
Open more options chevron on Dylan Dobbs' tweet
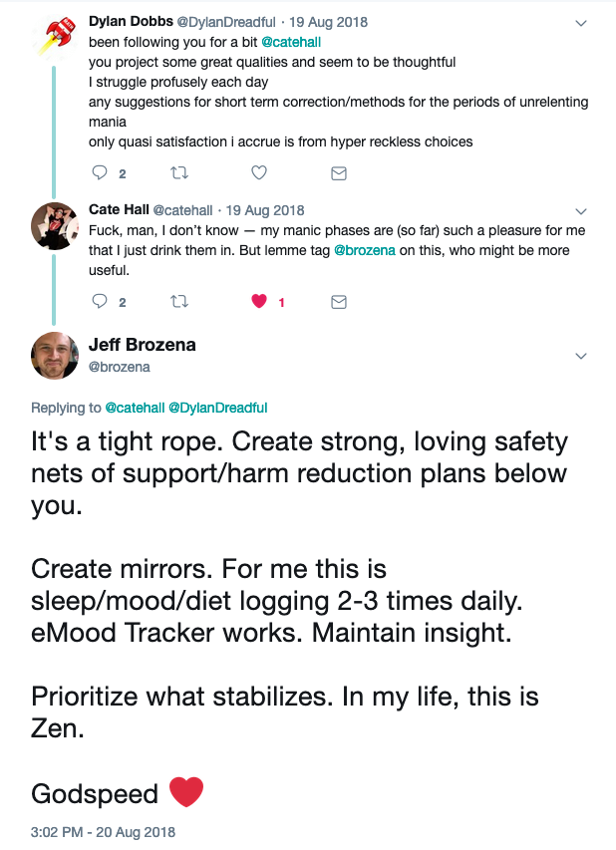point(581,23)
